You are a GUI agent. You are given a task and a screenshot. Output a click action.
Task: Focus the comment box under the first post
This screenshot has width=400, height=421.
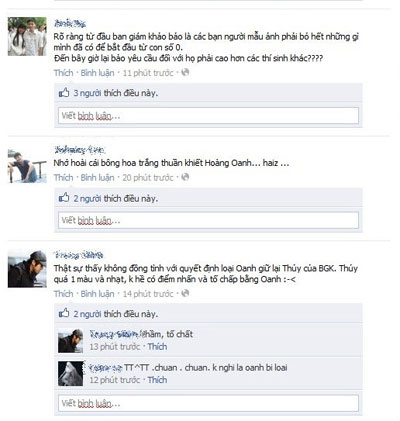[208, 116]
